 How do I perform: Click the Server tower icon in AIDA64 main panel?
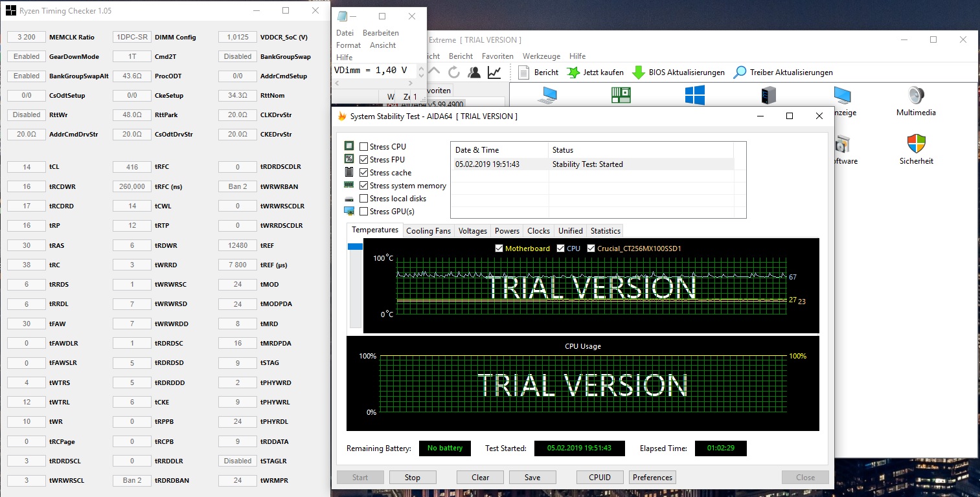click(x=769, y=95)
